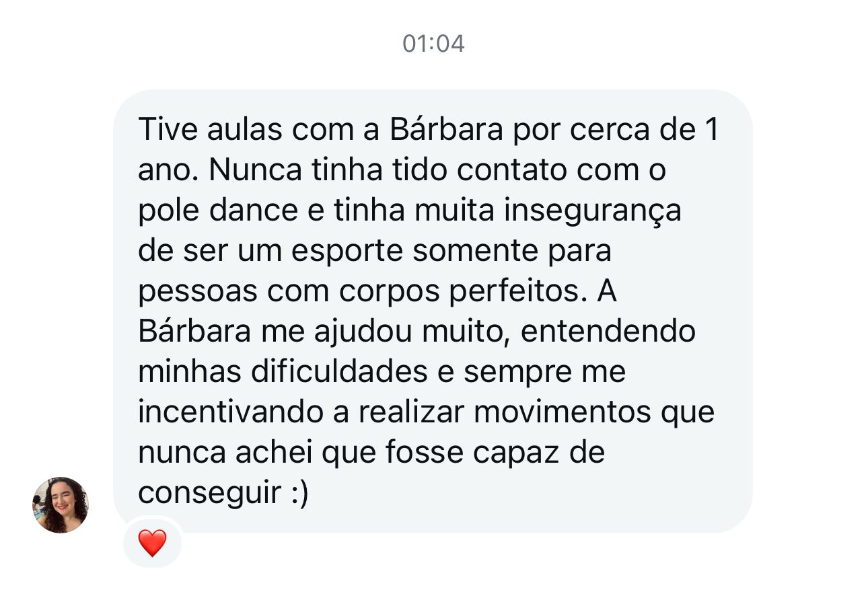Click the word "aulas" in the first line
868x608 pixels.
244,130
